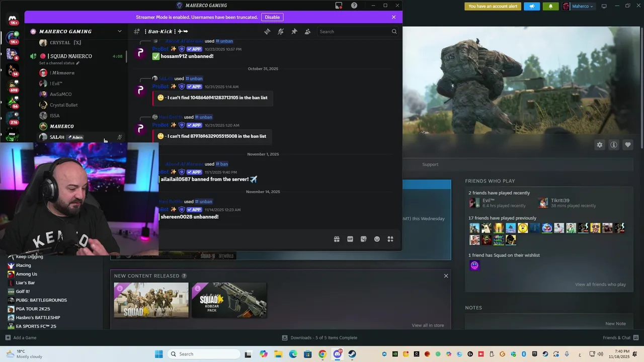
Task: Disable Streamer Mode in purple banner
Action: point(272,17)
